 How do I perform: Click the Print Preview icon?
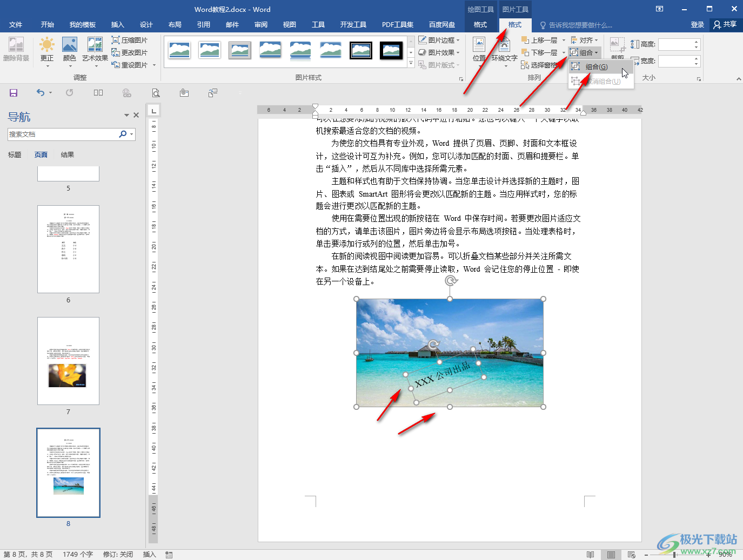click(x=156, y=93)
